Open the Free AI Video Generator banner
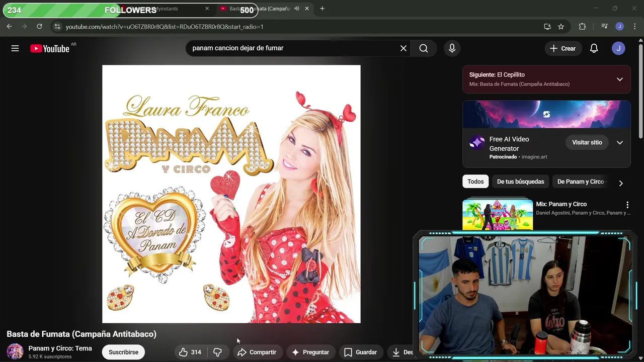 (546, 114)
